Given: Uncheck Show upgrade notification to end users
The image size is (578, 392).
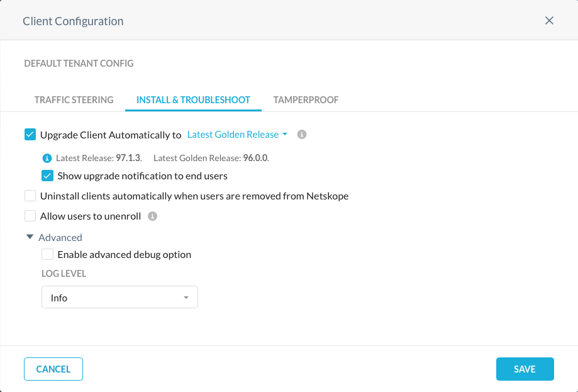Looking at the screenshot, I should click(x=47, y=176).
